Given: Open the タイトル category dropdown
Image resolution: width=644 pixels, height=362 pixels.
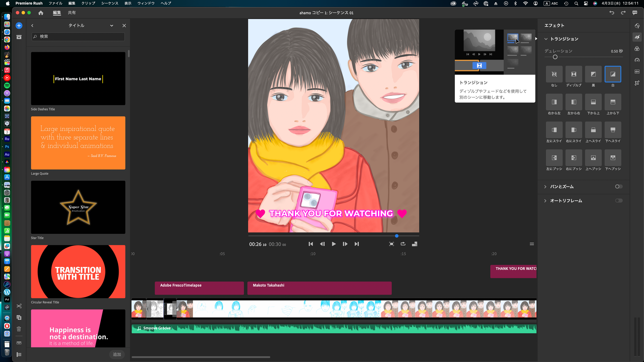Looking at the screenshot, I should 112,25.
